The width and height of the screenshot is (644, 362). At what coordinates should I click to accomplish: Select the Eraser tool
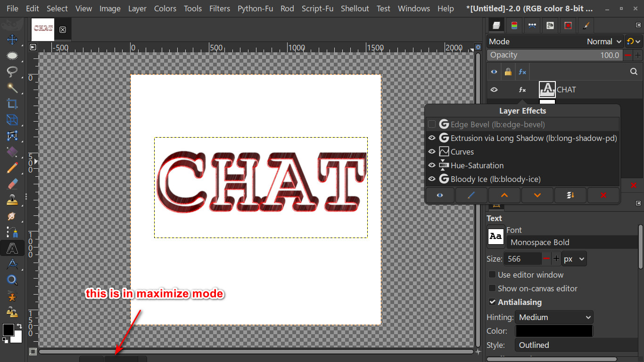[x=12, y=184]
